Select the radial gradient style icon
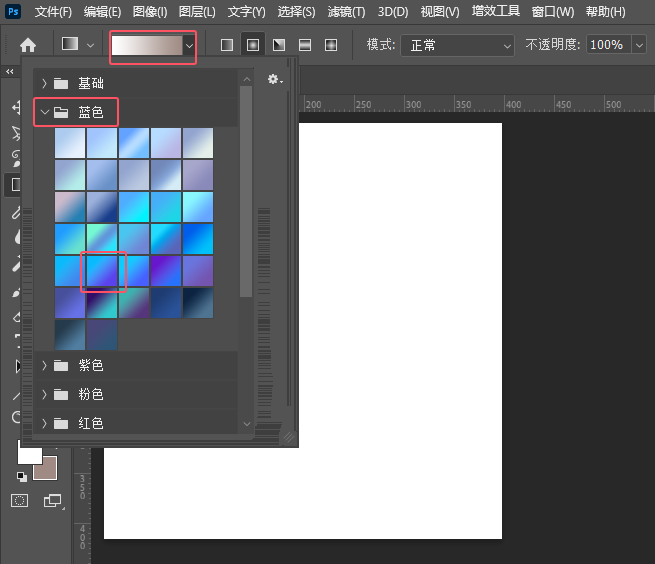655x564 pixels. 253,45
